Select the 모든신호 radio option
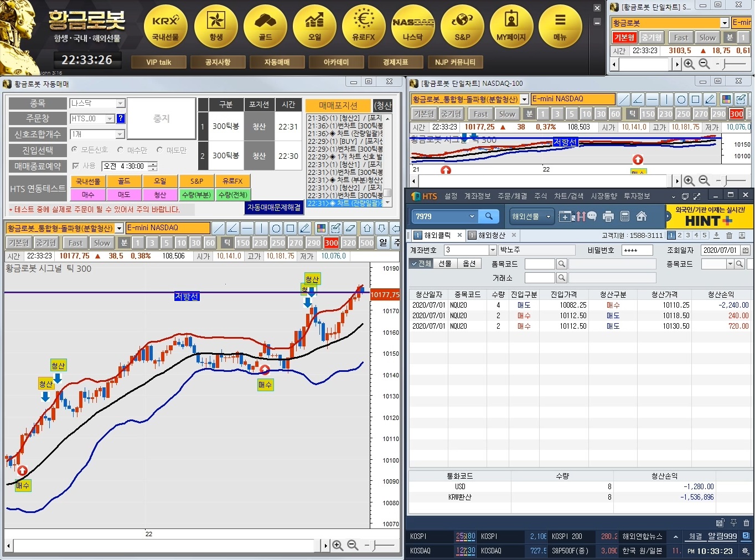This screenshot has height=560, width=755. [74, 149]
